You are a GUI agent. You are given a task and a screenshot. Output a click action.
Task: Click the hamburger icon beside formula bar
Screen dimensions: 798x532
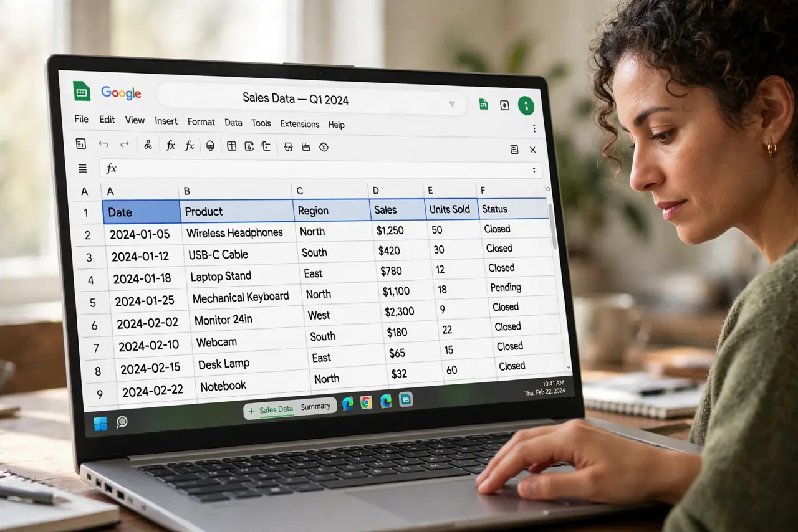[x=82, y=168]
